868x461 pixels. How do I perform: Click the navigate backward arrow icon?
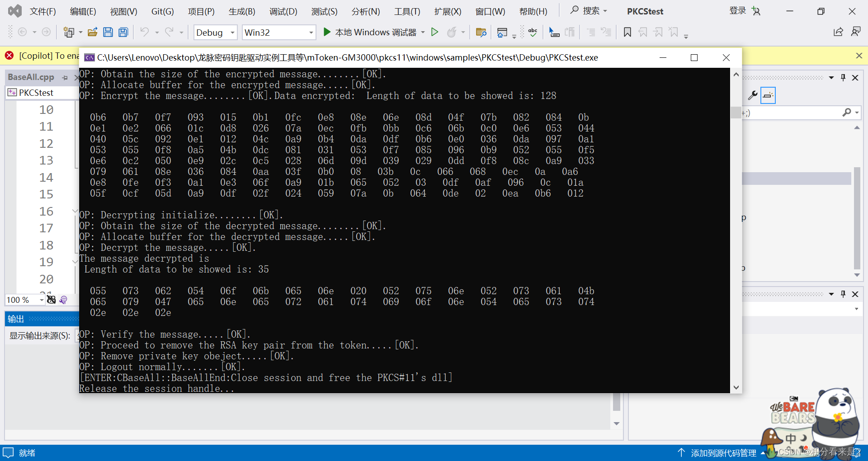coord(22,32)
